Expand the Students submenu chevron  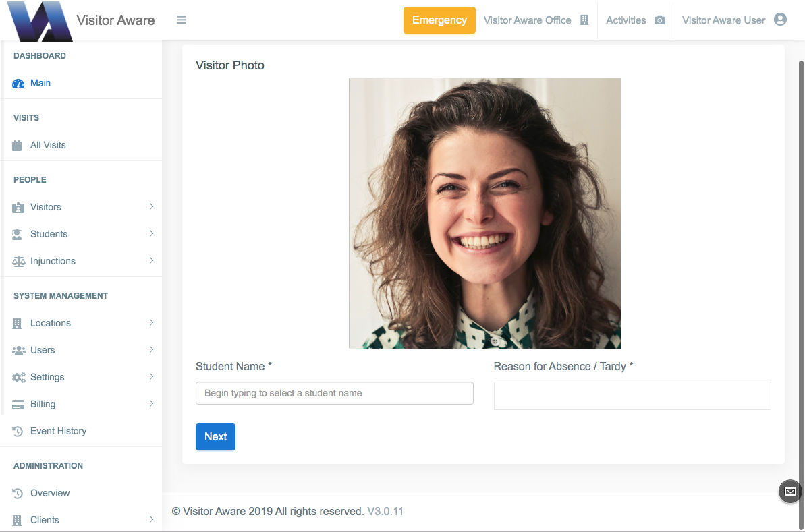pyautogui.click(x=151, y=233)
